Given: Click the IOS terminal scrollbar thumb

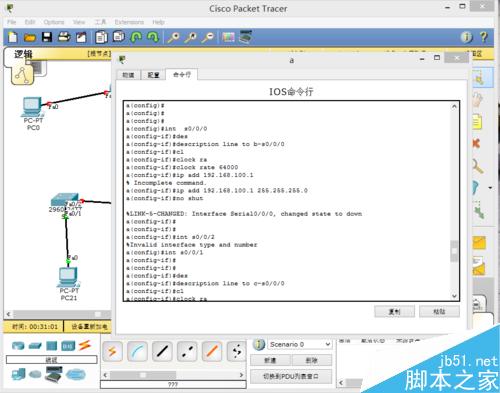Looking at the screenshot, I should 454,251.
